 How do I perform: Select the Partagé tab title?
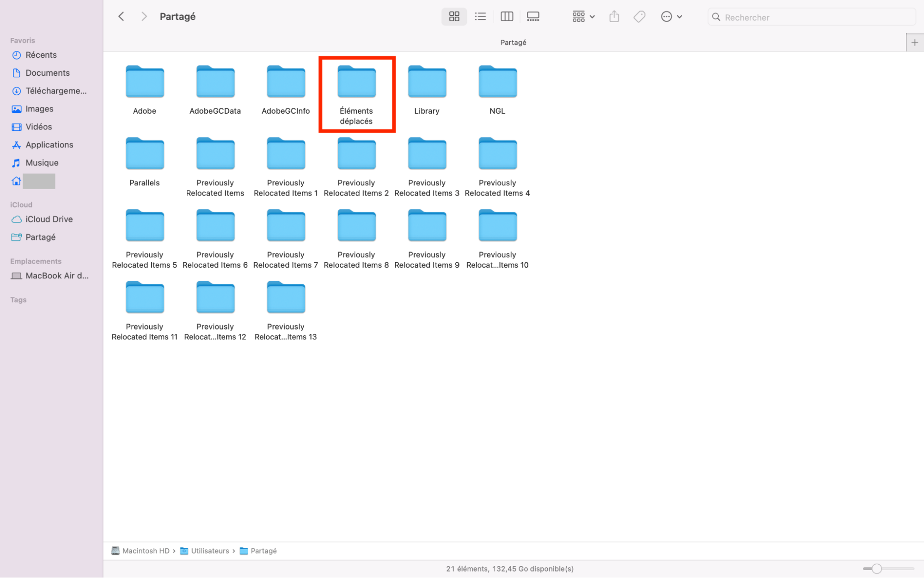513,43
